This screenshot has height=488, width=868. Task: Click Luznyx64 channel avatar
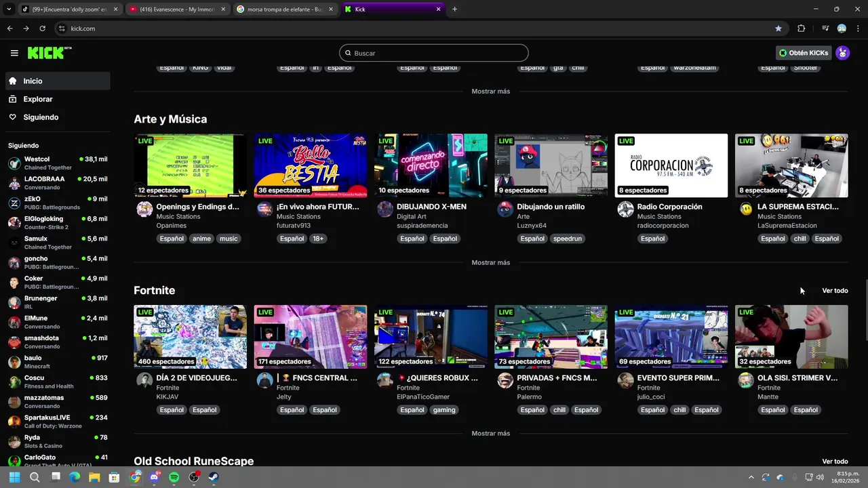coord(505,209)
